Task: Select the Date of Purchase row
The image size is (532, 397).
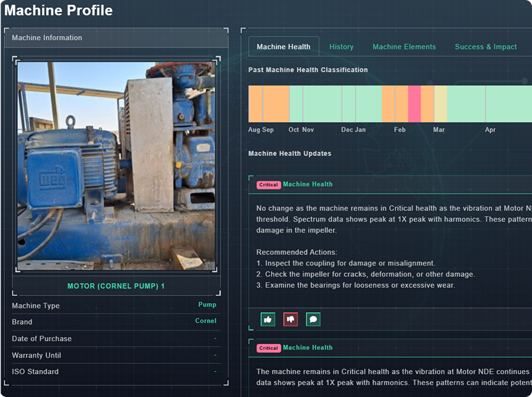Action: (116, 339)
